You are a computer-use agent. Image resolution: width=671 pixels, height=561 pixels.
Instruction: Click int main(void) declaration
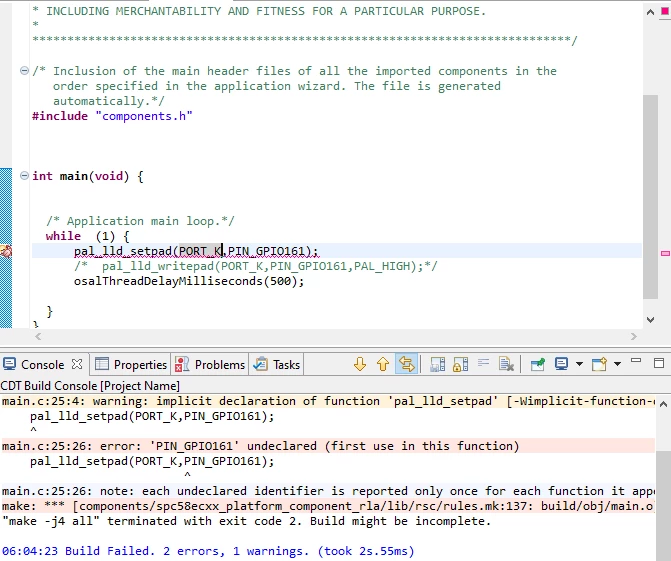pos(88,176)
